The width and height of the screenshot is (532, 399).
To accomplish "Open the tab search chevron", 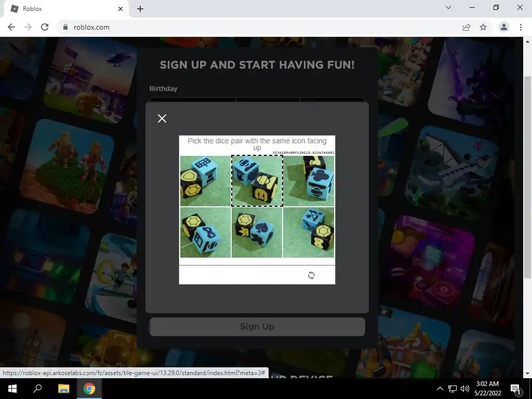I will coord(448,7).
